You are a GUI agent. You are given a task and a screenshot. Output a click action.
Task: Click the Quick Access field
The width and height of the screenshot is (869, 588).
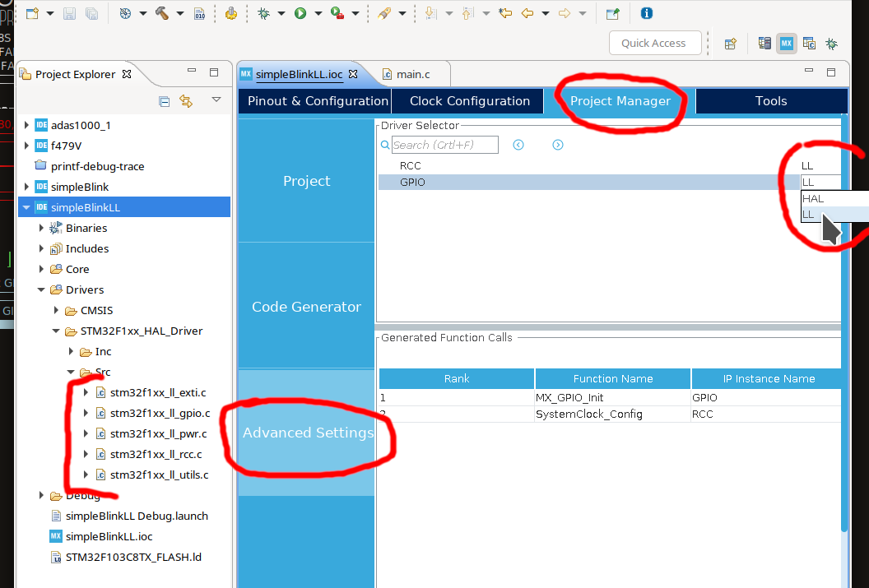click(655, 44)
